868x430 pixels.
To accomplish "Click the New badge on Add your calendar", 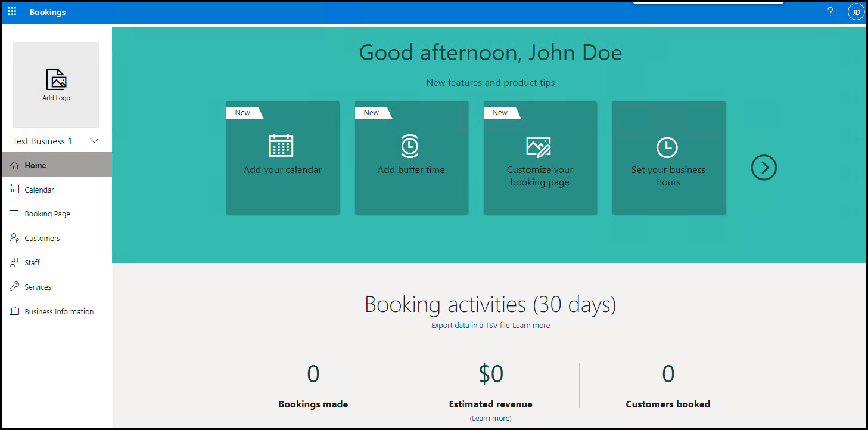I will pyautogui.click(x=244, y=113).
